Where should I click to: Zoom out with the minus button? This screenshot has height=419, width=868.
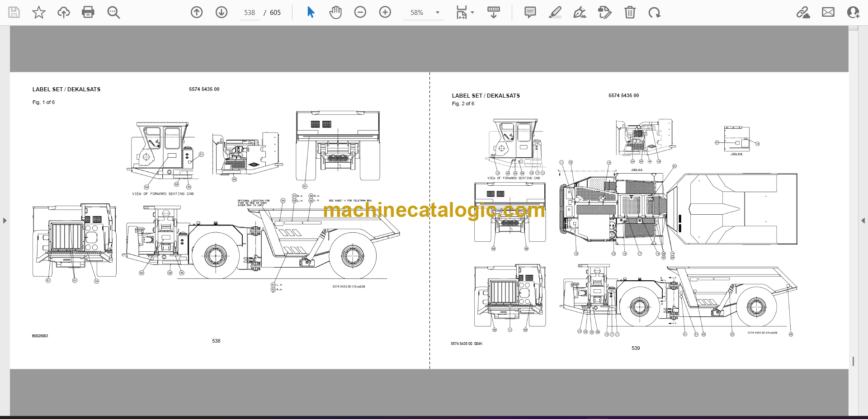[360, 12]
